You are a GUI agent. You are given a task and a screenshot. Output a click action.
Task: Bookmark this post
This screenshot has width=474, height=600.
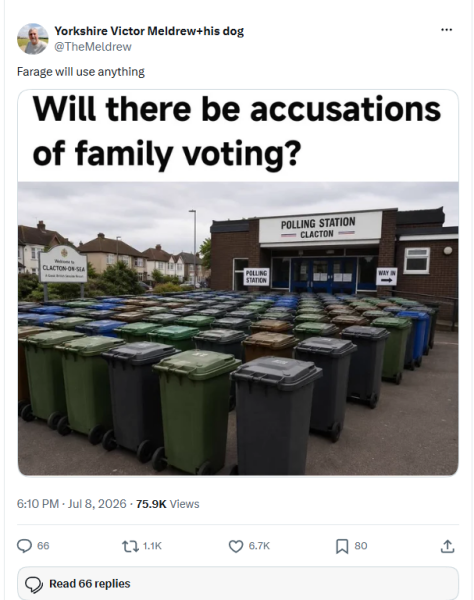(x=342, y=546)
